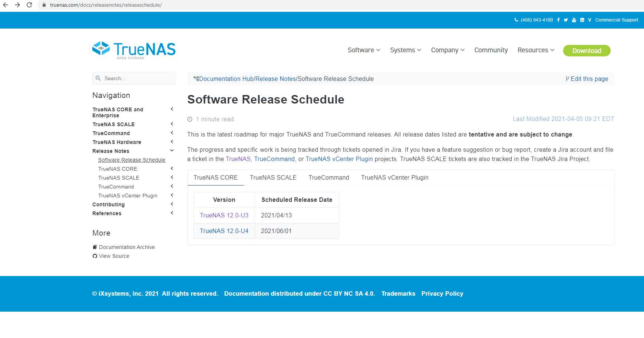Click the Documentation Archive book icon
This screenshot has height=338, width=644.
95,247
